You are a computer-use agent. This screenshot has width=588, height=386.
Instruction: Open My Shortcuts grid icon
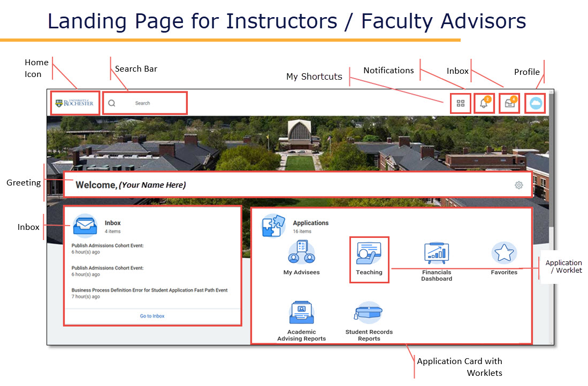pyautogui.click(x=461, y=103)
